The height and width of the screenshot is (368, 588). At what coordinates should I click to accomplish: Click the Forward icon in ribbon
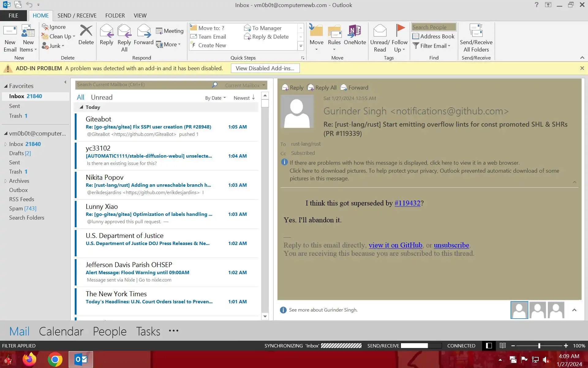click(x=143, y=31)
